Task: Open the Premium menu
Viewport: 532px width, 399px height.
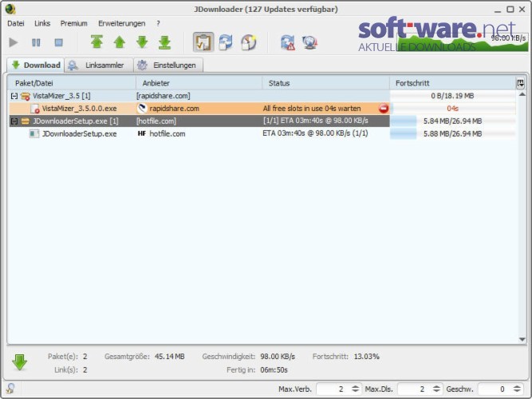Action: click(x=74, y=23)
